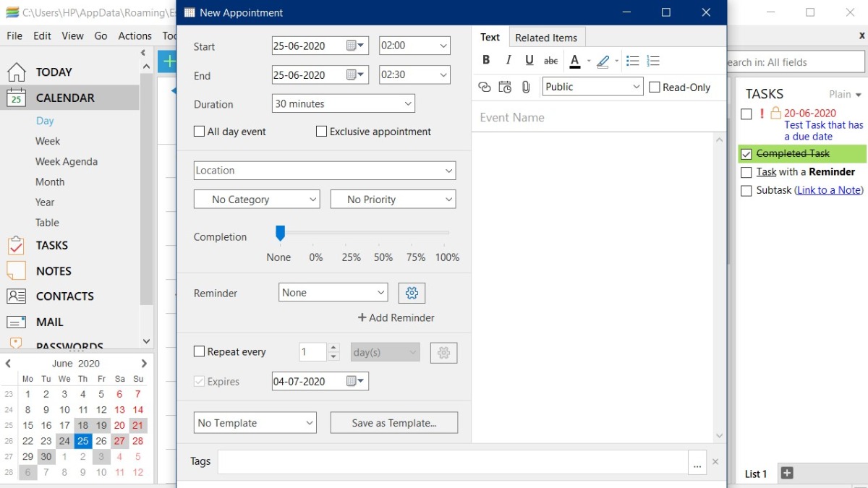Insert a bulleted list

coord(632,61)
